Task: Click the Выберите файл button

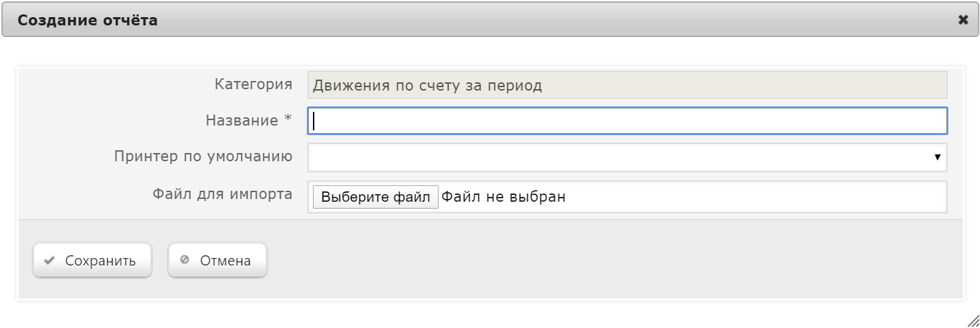Action: pos(375,198)
